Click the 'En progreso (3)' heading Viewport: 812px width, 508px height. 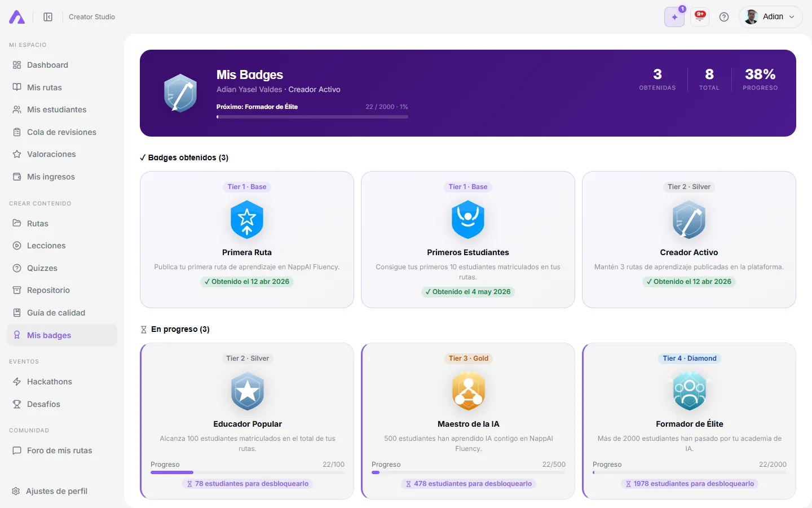pos(175,329)
